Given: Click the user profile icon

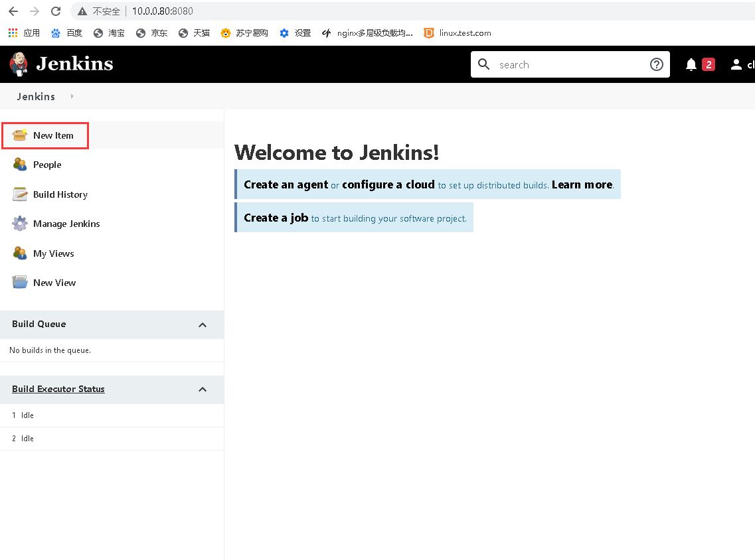Looking at the screenshot, I should point(736,64).
